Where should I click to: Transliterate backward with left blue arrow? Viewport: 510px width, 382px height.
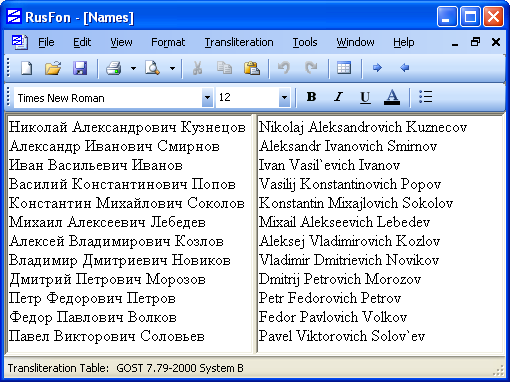click(x=404, y=68)
